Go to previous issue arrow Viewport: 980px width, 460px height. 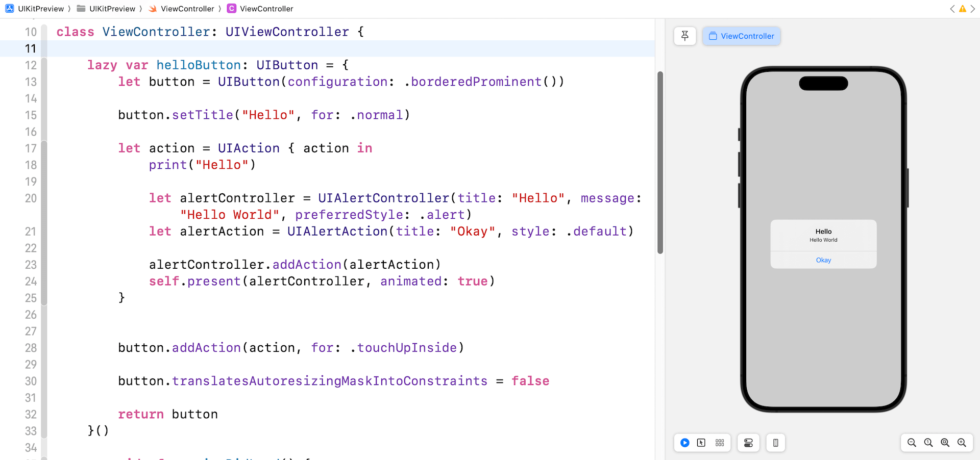pyautogui.click(x=952, y=9)
